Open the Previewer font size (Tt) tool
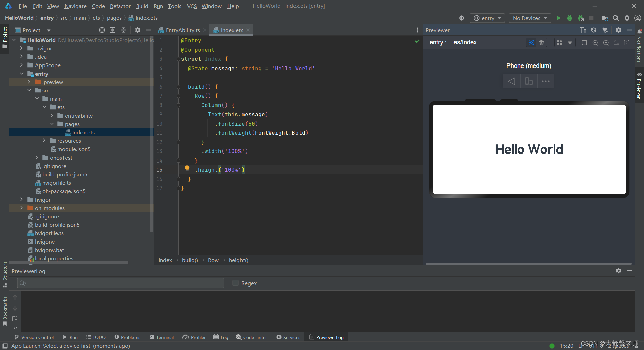The width and height of the screenshot is (644, 350). point(583,30)
